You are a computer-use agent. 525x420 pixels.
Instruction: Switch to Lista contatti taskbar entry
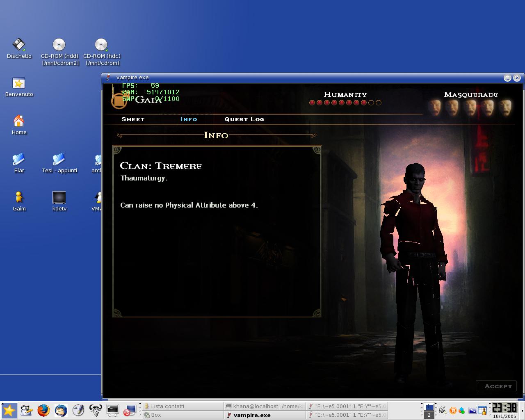pos(183,406)
